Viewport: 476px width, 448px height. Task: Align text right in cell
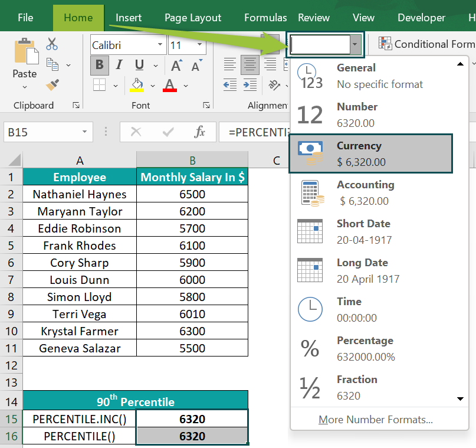click(x=270, y=65)
